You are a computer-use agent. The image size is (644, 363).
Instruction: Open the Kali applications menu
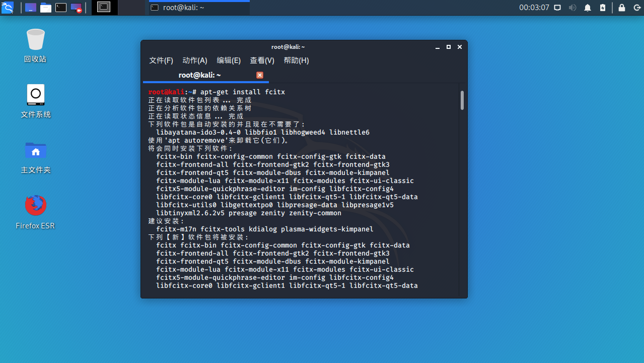(x=8, y=8)
